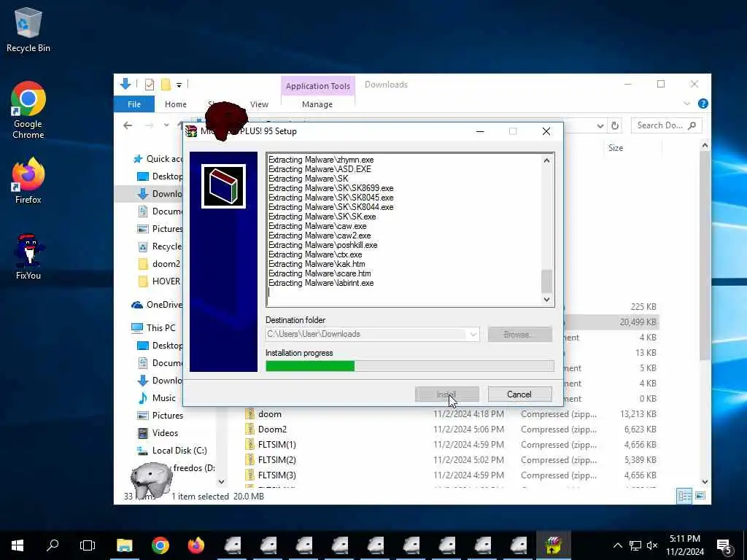Select the doom zip file row

[x=452, y=414]
